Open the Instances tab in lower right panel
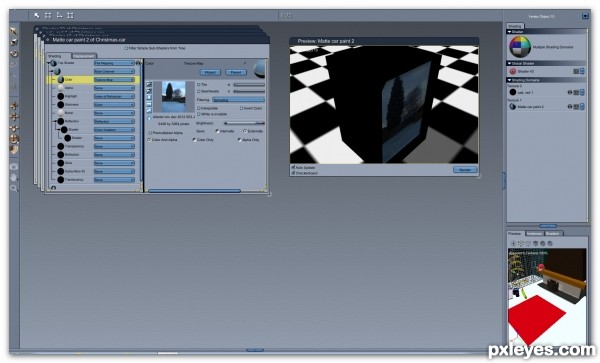600x363 pixels. click(534, 233)
